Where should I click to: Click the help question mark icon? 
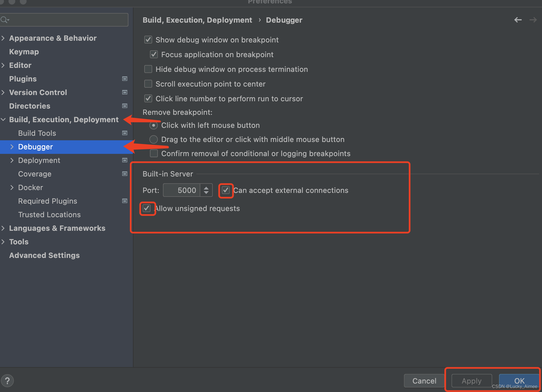pos(7,380)
